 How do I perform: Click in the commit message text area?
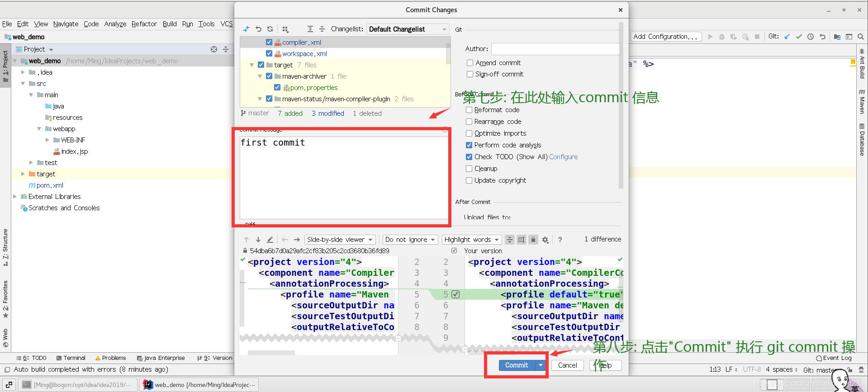[344, 178]
